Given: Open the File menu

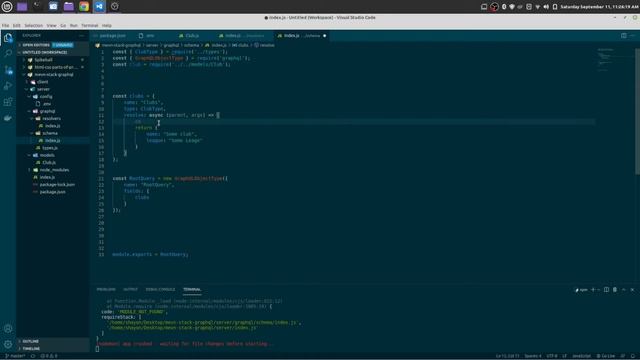Looking at the screenshot, I should tap(5, 25).
